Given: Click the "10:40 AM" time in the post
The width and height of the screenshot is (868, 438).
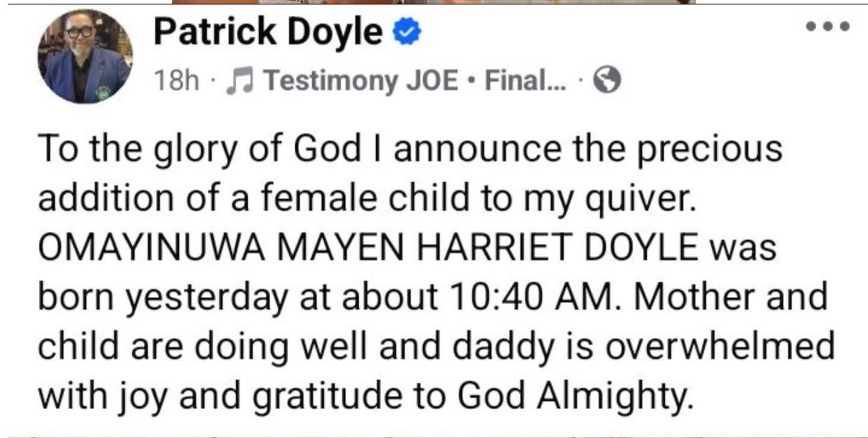Looking at the screenshot, I should (x=544, y=296).
